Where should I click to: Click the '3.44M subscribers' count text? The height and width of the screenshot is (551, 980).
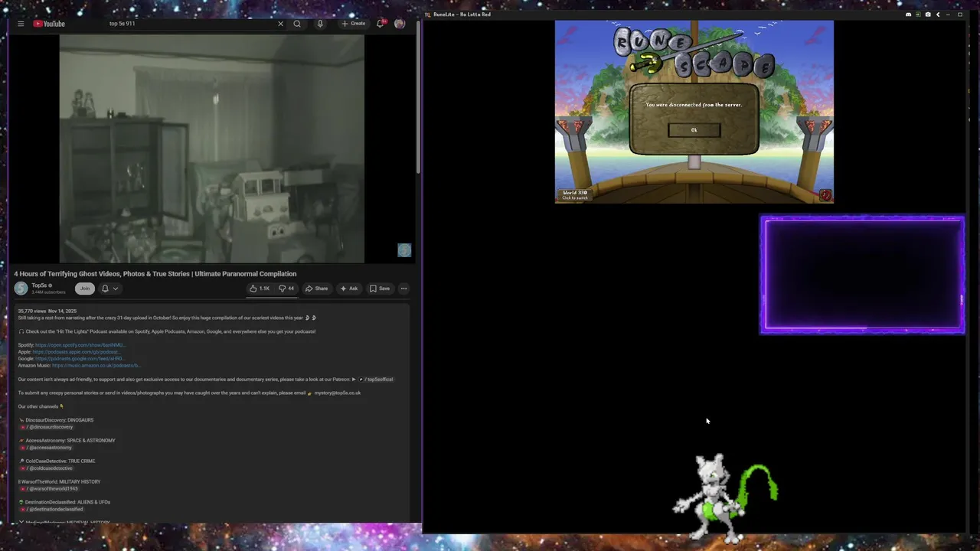point(48,292)
